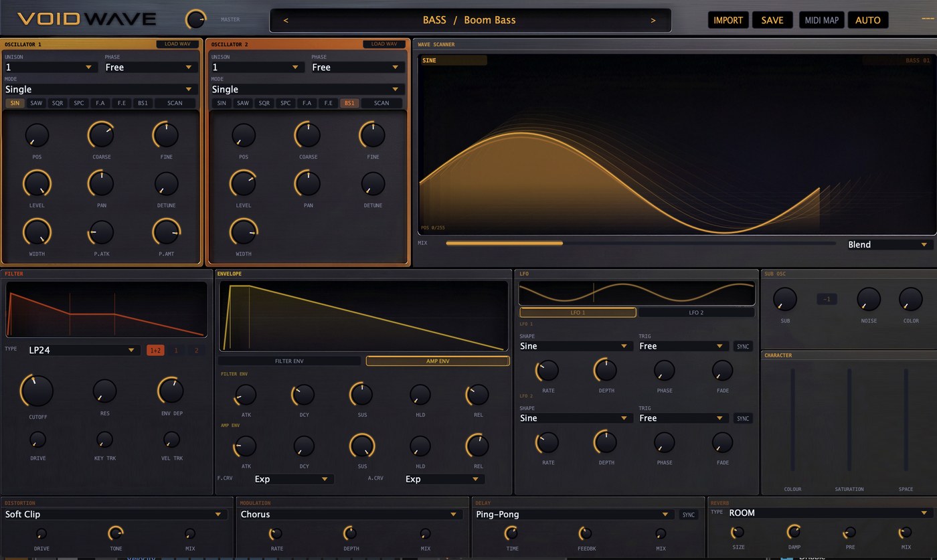Open Oscillator 2 Phase dropdown
This screenshot has height=560, width=937.
[357, 67]
